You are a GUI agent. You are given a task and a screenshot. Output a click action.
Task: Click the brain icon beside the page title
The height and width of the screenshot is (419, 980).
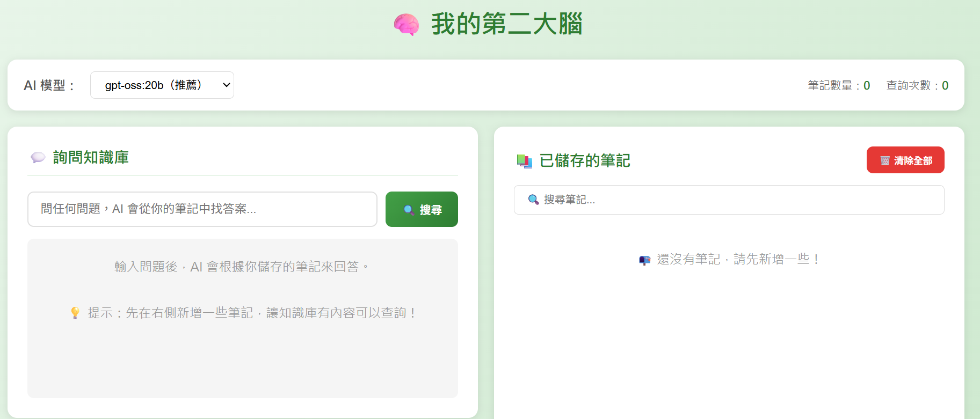[x=406, y=25]
